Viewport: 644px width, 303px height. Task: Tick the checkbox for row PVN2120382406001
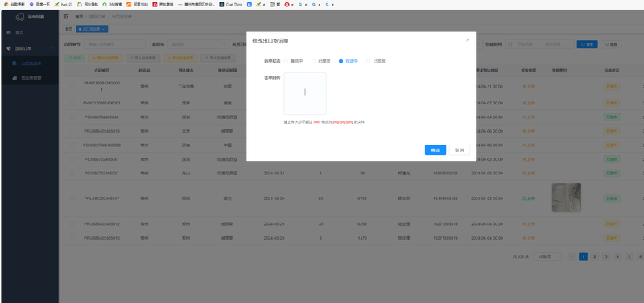tap(72, 103)
